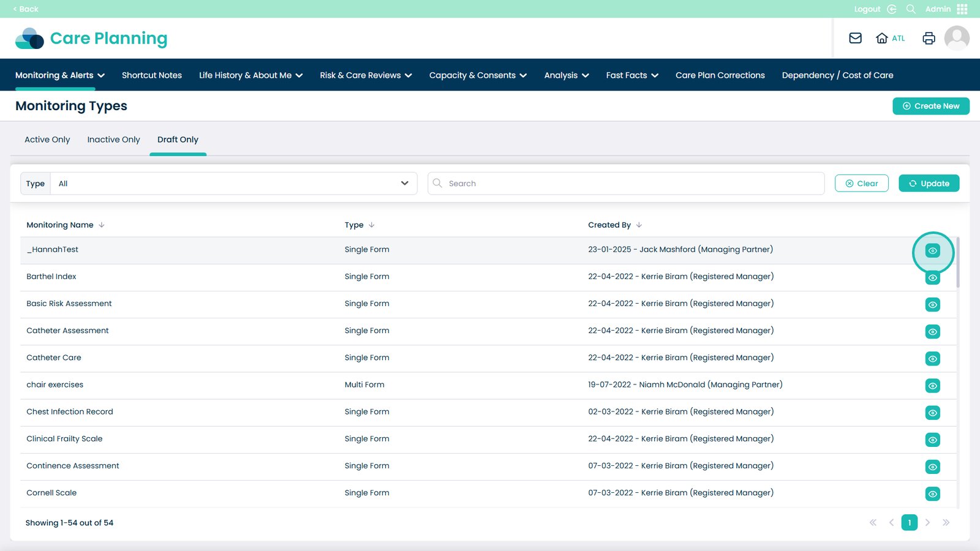
Task: Click the printer icon in header
Action: (929, 38)
